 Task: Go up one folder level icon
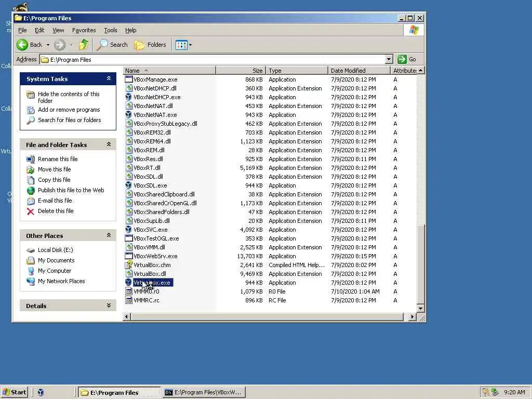click(84, 45)
